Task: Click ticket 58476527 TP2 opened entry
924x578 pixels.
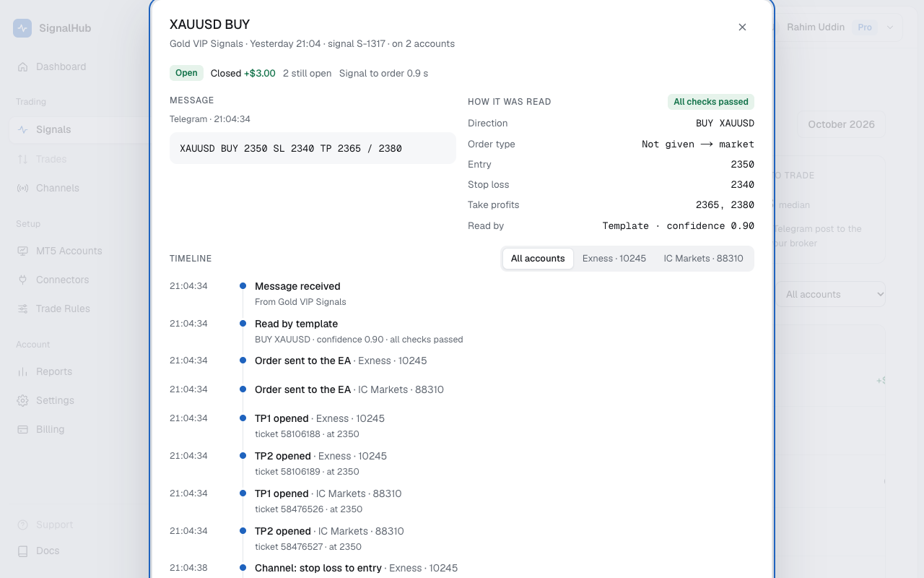Action: (x=329, y=538)
